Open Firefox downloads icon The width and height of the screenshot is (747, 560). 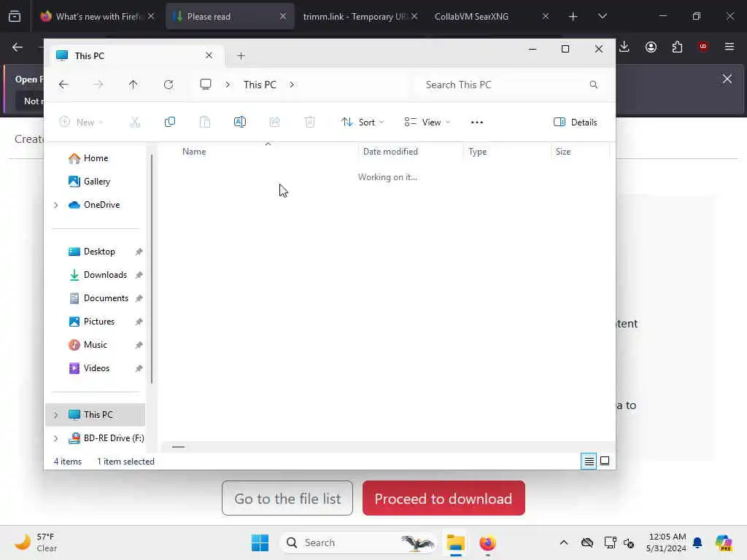pyautogui.click(x=624, y=47)
